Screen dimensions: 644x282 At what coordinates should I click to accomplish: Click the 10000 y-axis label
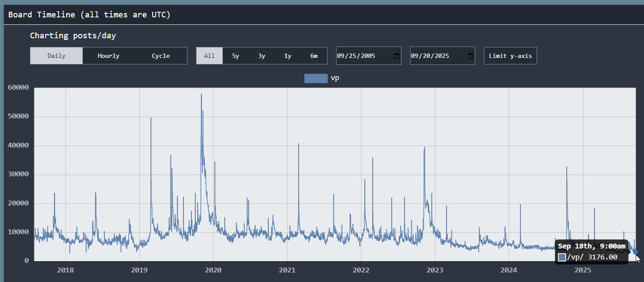pos(19,232)
